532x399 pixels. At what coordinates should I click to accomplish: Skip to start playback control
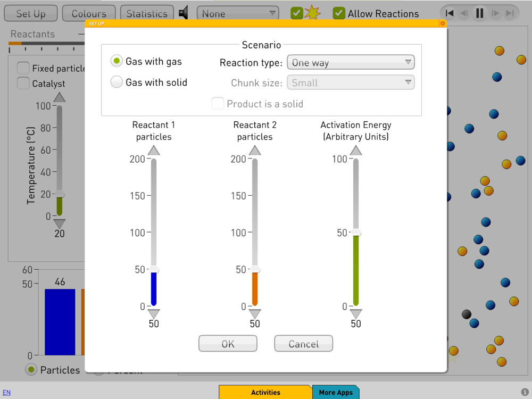[x=450, y=13]
